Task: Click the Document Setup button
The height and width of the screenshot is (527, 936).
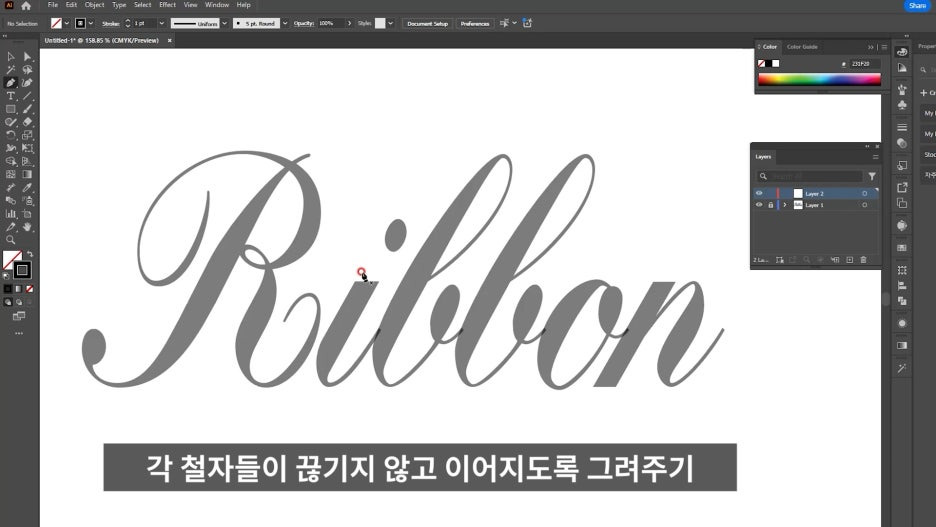Action: coord(427,23)
